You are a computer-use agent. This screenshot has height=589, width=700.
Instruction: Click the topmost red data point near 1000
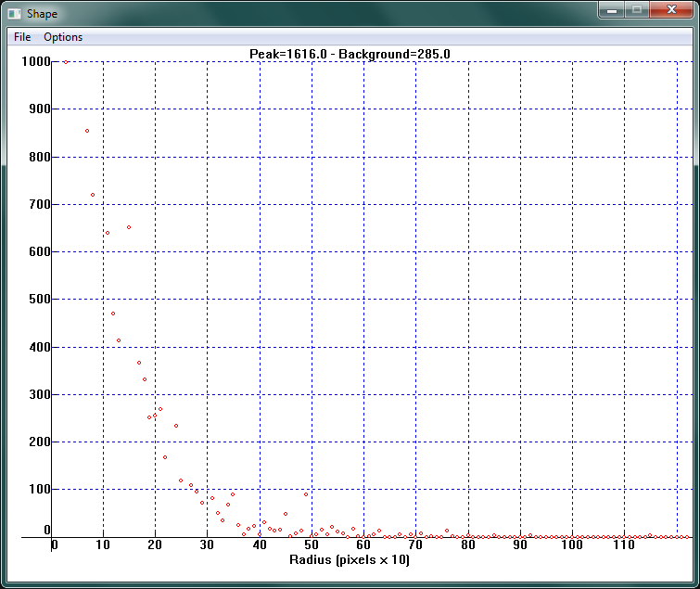66,62
